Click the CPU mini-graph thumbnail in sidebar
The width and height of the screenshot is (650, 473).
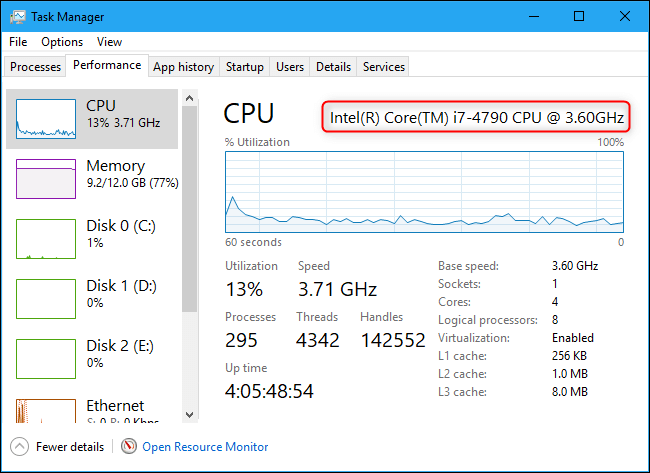(46, 118)
